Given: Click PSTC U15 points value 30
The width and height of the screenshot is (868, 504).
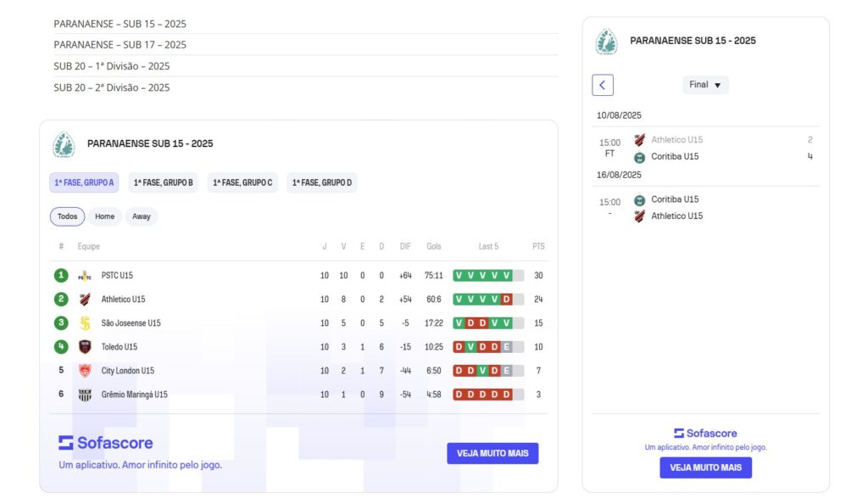Looking at the screenshot, I should tap(538, 275).
